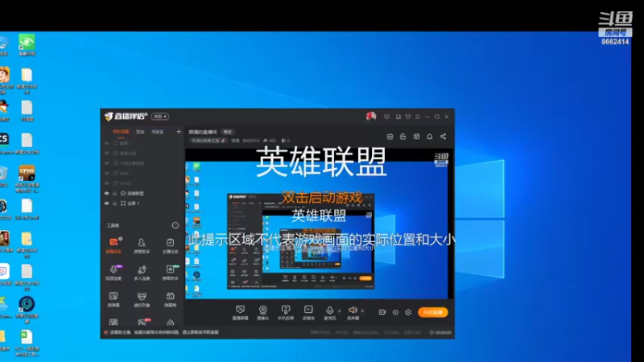The image size is (644, 362).
Task: Select the 全屏 1 source row
Action: tap(142, 204)
